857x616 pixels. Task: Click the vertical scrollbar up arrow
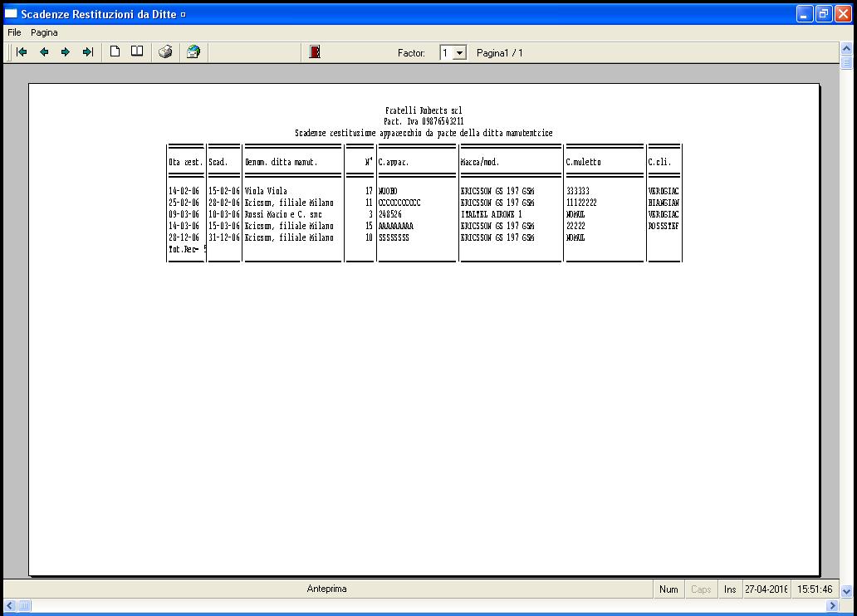[846, 49]
